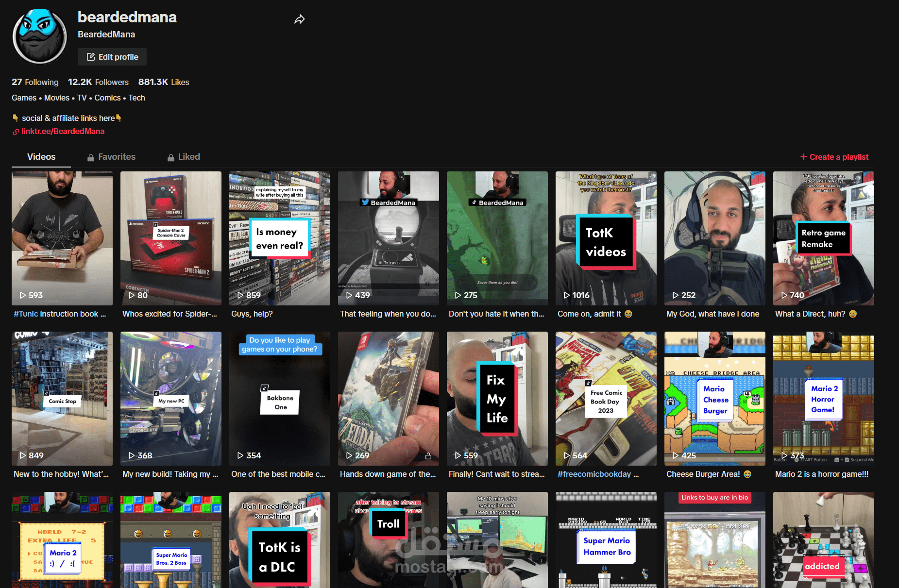Screen dimensions: 899x588
Task: Click the 849 play count on the Comic Stop video
Action: [x=32, y=455]
